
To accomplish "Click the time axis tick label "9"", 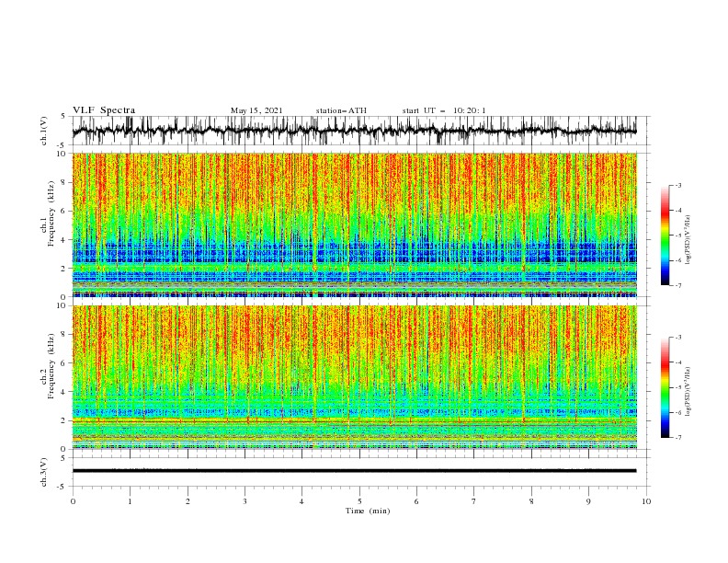I will tap(588, 501).
